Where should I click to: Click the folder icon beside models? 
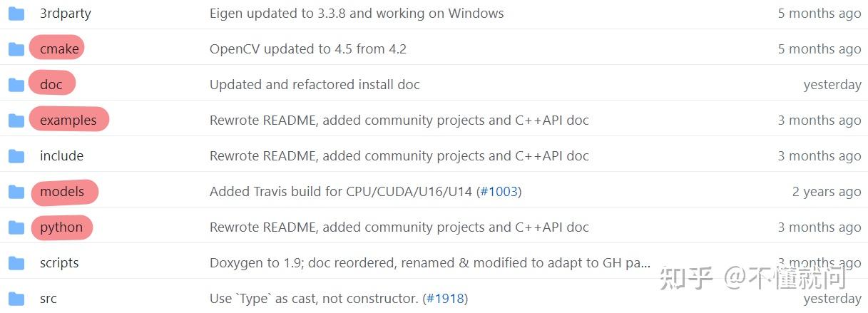[16, 192]
